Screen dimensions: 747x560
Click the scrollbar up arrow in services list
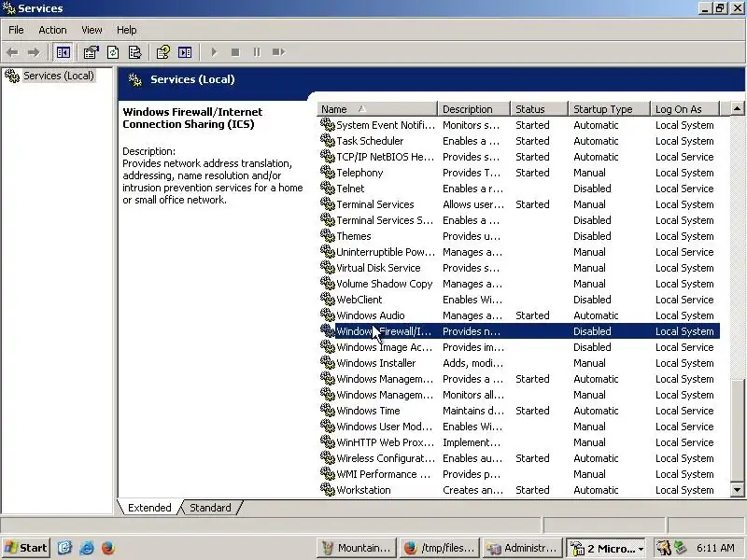pos(737,108)
